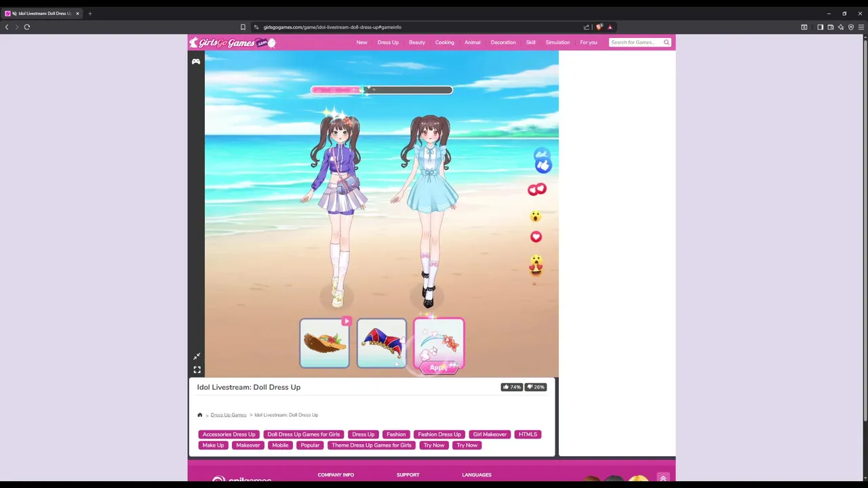Viewport: 868px width, 488px height.
Task: Click the home icon in the breadcrumb
Action: click(x=200, y=415)
